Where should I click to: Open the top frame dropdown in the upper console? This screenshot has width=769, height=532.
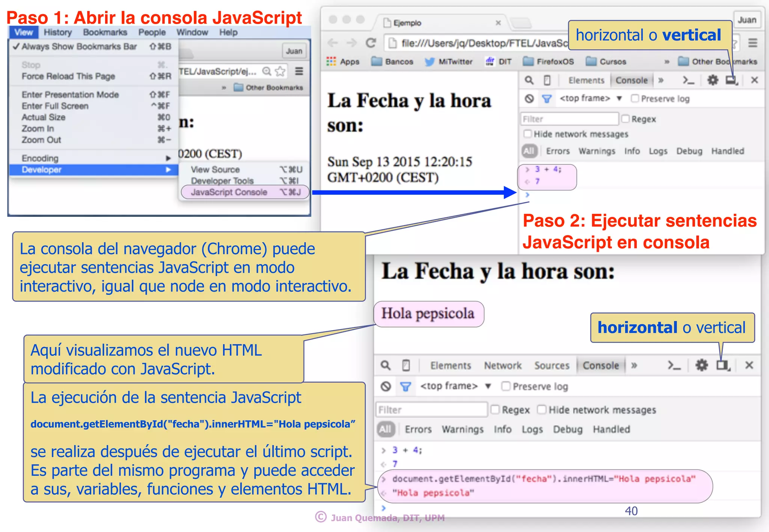[591, 98]
